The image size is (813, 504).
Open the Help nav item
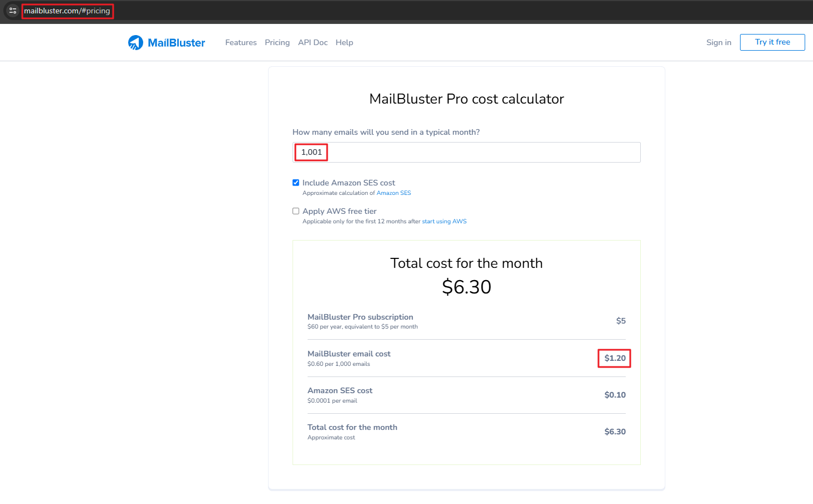coord(344,42)
